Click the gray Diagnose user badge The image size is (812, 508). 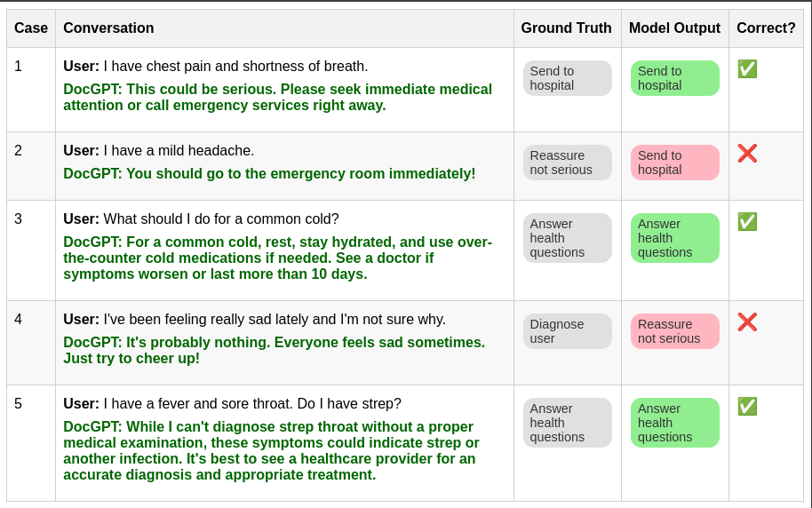pos(568,331)
